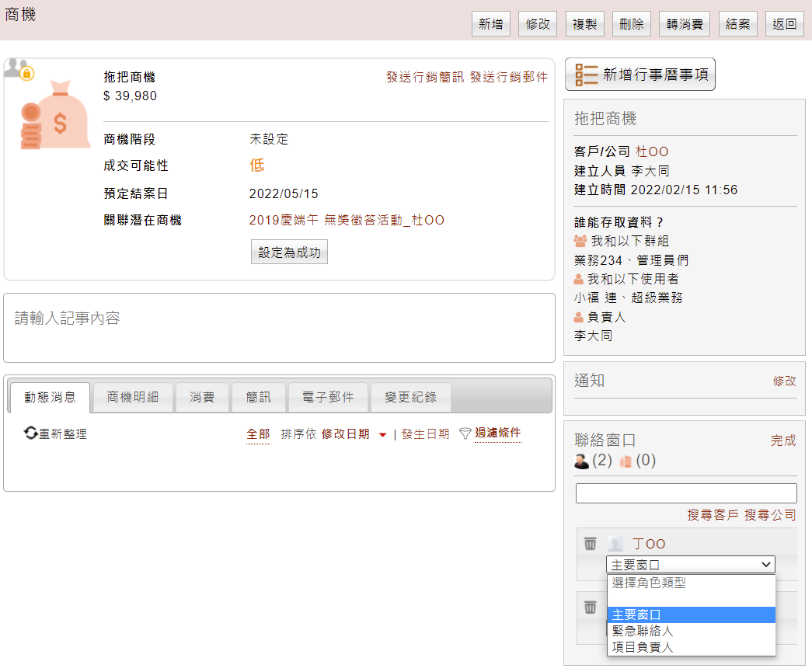812x672 pixels.
Task: Open the 消費 tab
Action: (x=202, y=397)
